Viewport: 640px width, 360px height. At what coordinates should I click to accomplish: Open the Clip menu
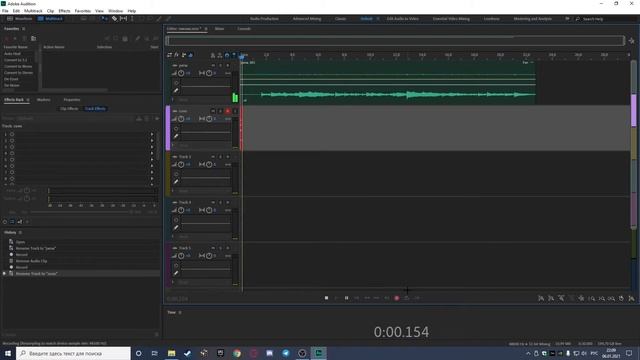tap(51, 11)
